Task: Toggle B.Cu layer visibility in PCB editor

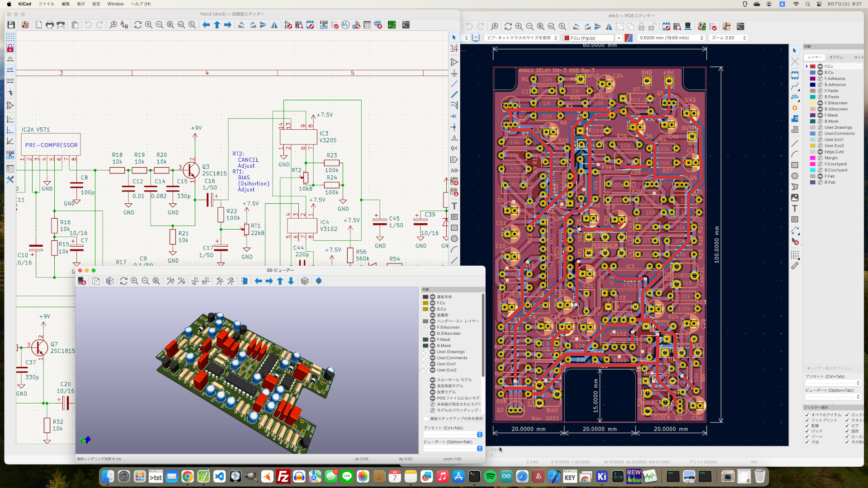Action: click(820, 72)
